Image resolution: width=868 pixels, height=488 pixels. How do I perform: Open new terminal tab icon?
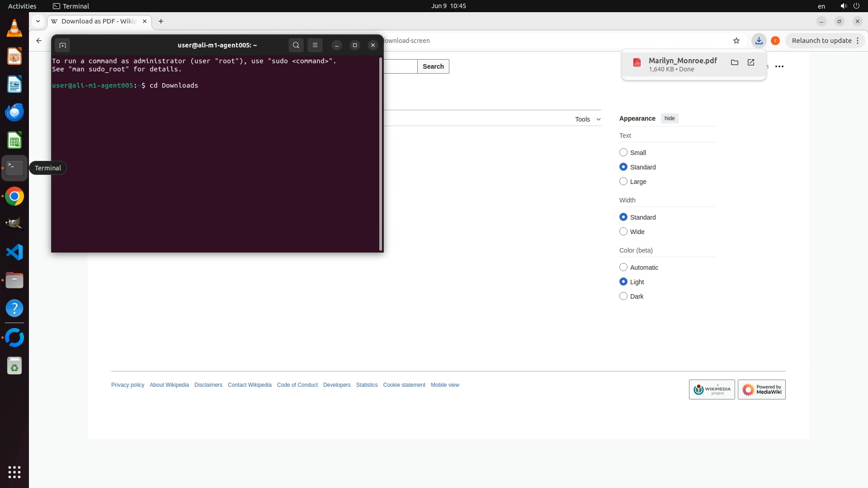[62, 45]
